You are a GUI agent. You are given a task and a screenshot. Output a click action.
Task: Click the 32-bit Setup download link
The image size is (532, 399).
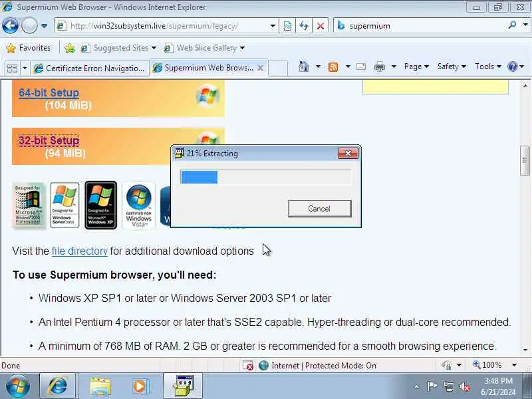click(49, 140)
